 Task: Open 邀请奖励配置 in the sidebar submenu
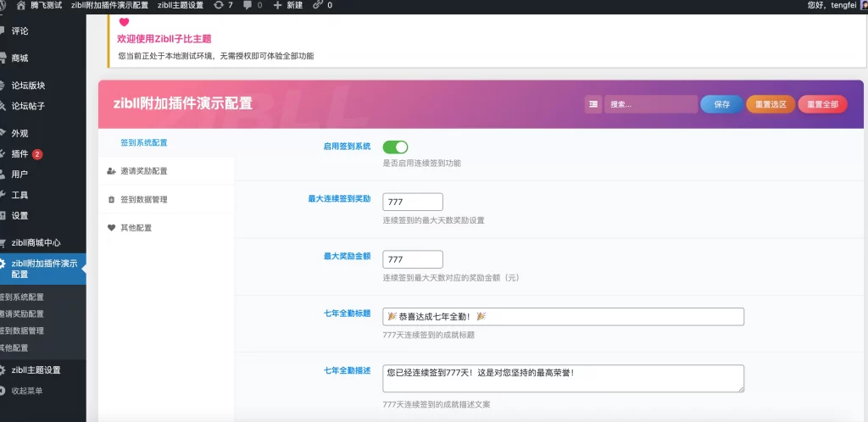coord(21,314)
